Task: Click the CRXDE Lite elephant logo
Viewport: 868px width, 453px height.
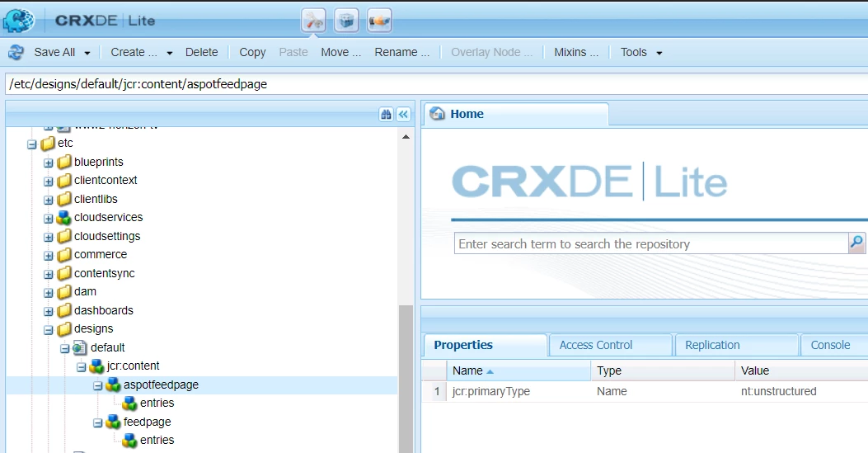Action: click(18, 21)
